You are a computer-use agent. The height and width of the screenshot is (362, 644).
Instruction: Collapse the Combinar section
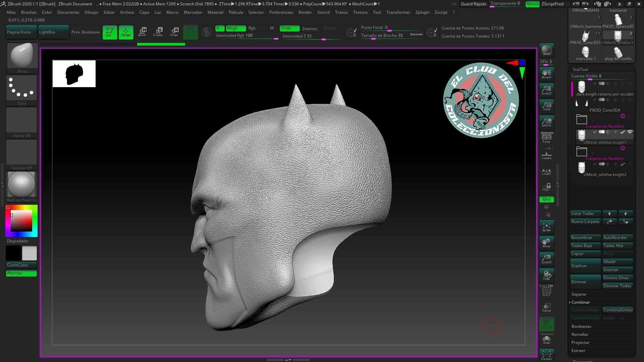click(x=581, y=302)
